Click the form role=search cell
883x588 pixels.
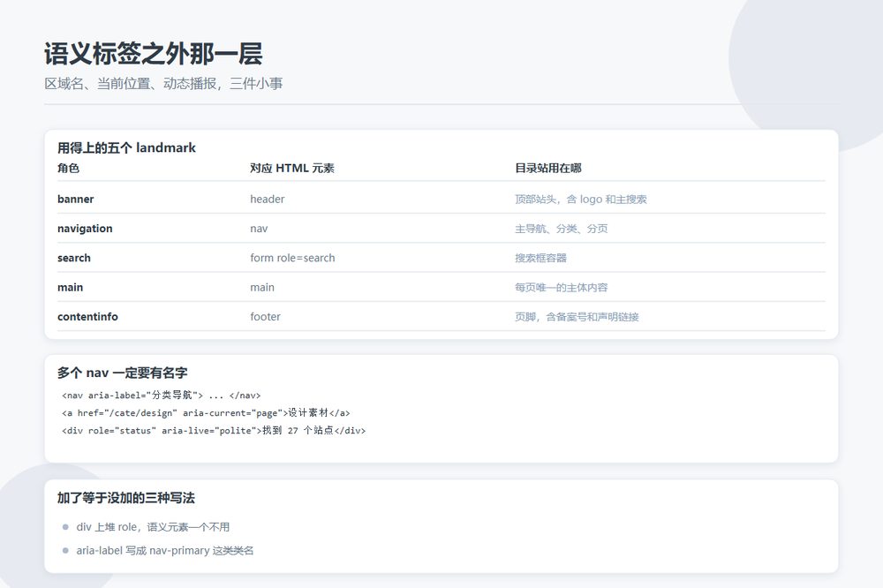[x=292, y=258]
